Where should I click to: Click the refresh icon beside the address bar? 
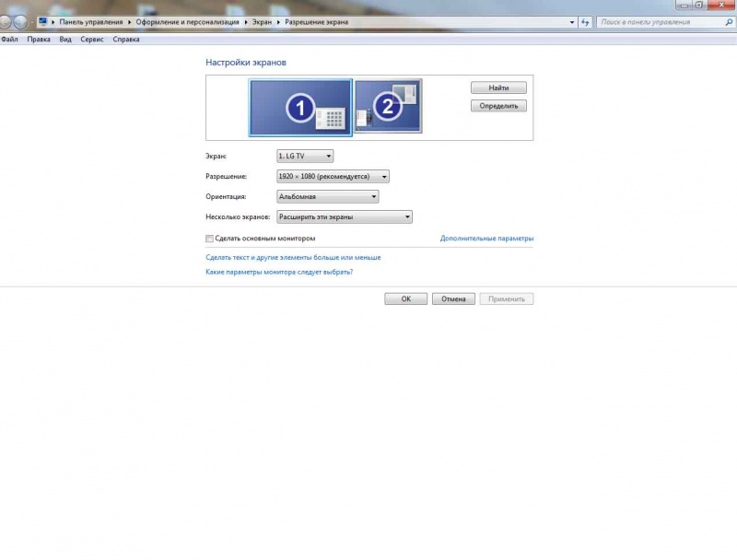pos(585,21)
